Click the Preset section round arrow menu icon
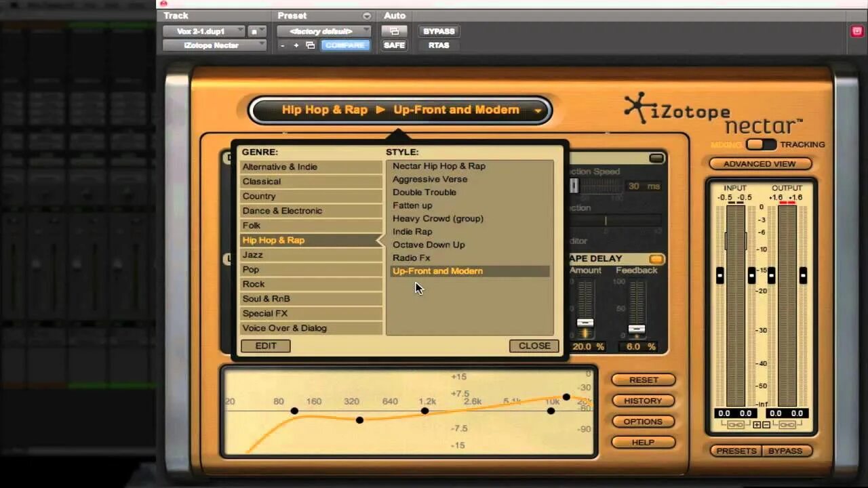Viewport: 868px width, 488px height. pyautogui.click(x=367, y=16)
